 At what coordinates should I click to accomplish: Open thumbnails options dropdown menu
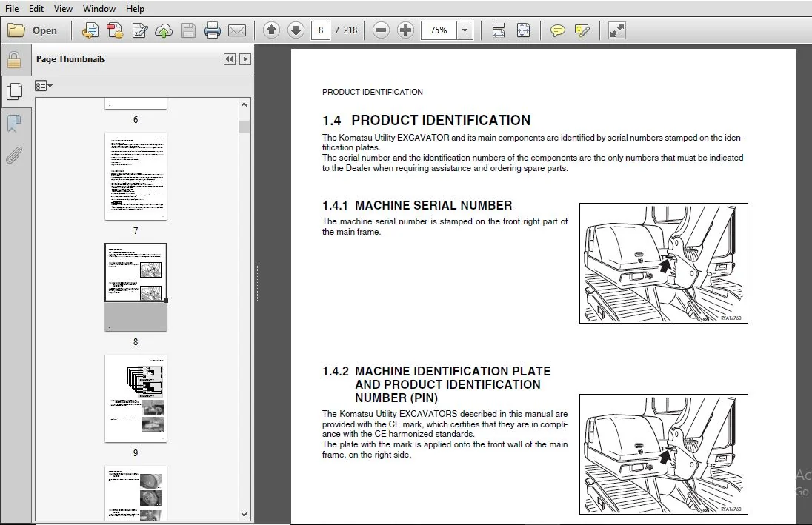tap(44, 86)
